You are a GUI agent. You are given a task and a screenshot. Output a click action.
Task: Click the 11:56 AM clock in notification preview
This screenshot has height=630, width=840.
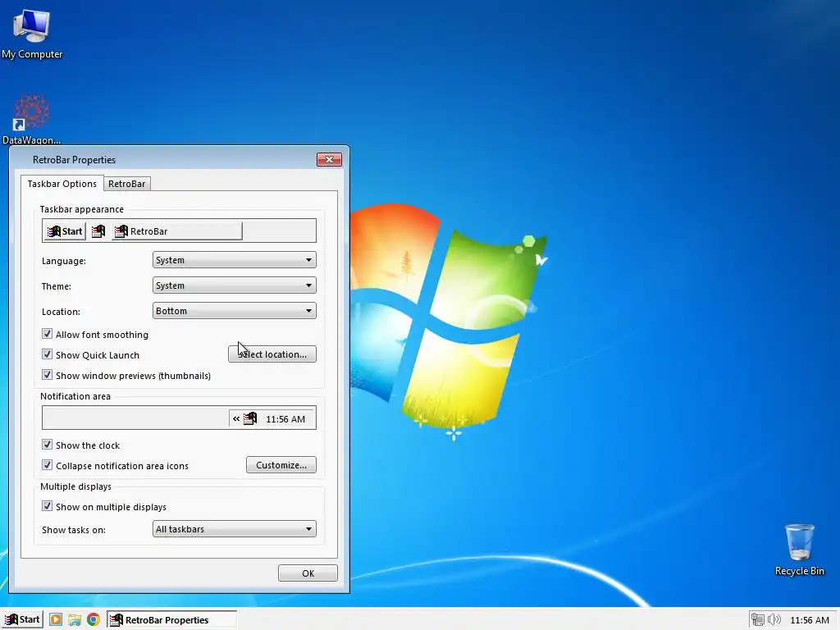click(x=285, y=419)
